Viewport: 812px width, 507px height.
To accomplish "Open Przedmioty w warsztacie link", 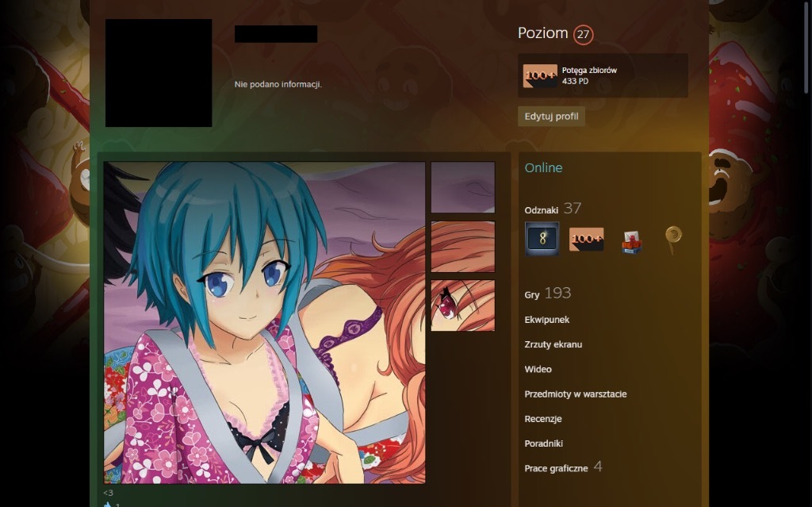I will [x=576, y=394].
